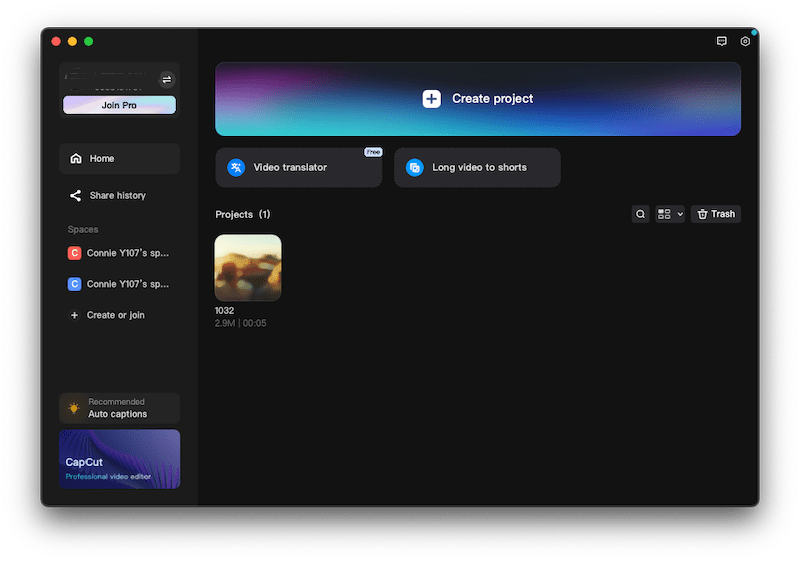
Task: Click the Video translator icon
Action: point(235,168)
